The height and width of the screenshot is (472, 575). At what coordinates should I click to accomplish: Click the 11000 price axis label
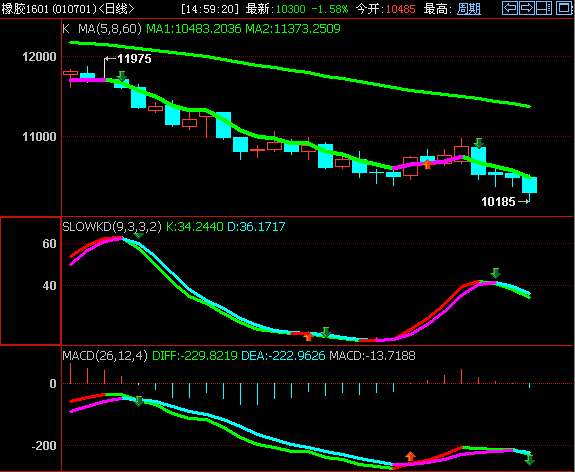point(39,137)
